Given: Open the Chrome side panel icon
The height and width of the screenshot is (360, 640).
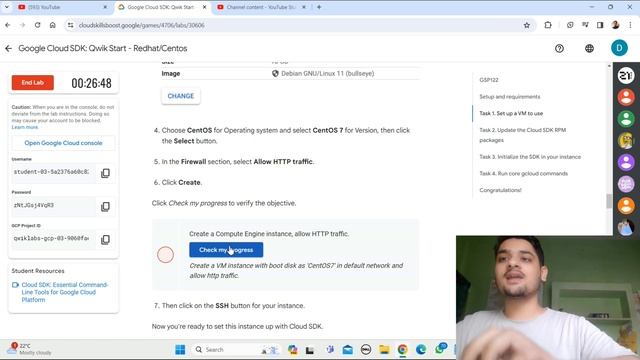Looking at the screenshot, I should (x=600, y=25).
